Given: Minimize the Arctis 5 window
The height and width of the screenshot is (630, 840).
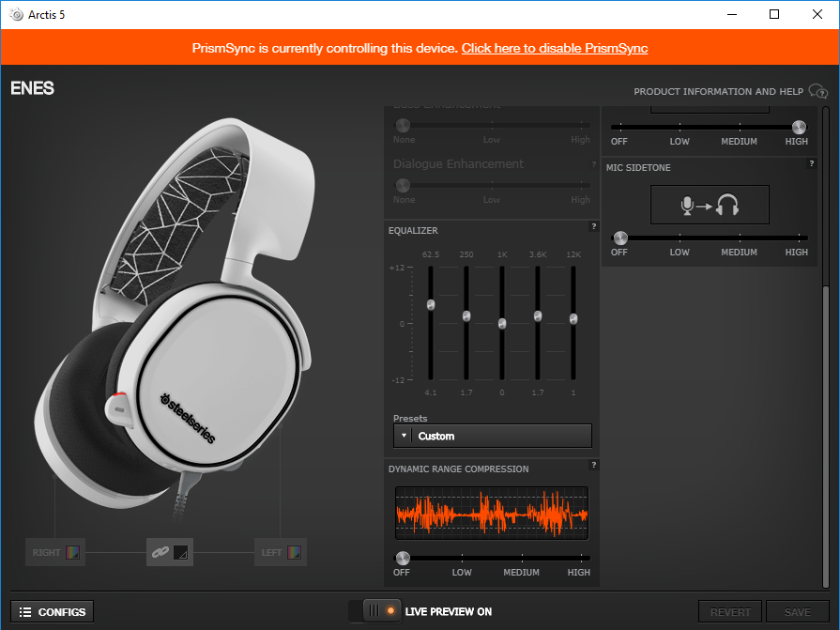Looking at the screenshot, I should point(732,14).
